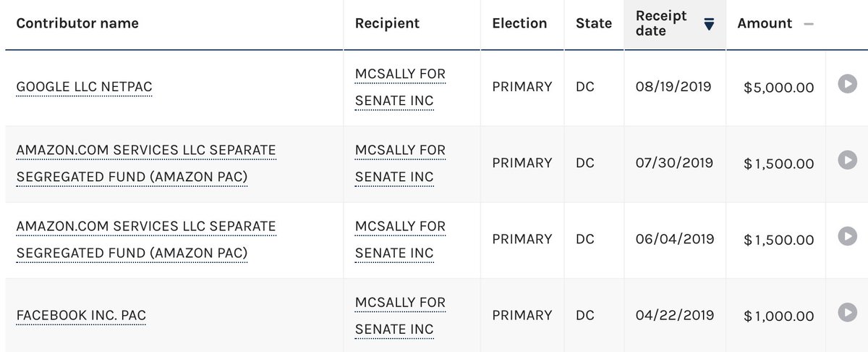The height and width of the screenshot is (352, 868).
Task: Open the Amazon PAC link dated 06/04/2019
Action: click(146, 240)
